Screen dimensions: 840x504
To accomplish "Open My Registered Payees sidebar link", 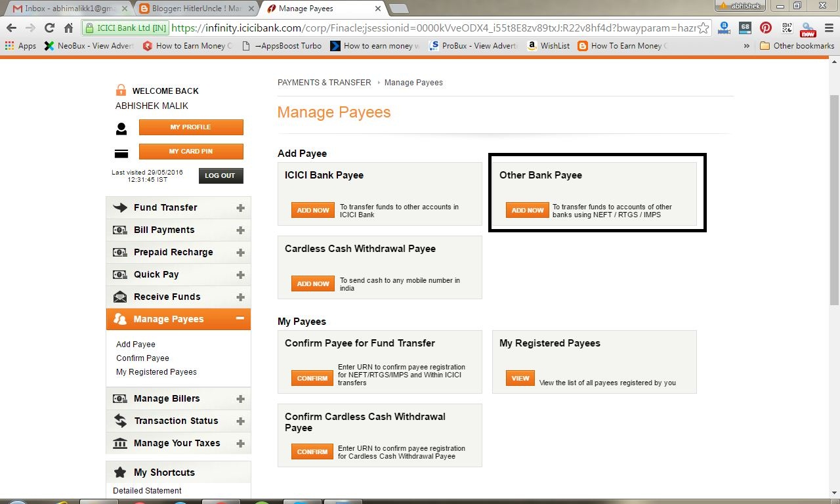I will tap(156, 371).
